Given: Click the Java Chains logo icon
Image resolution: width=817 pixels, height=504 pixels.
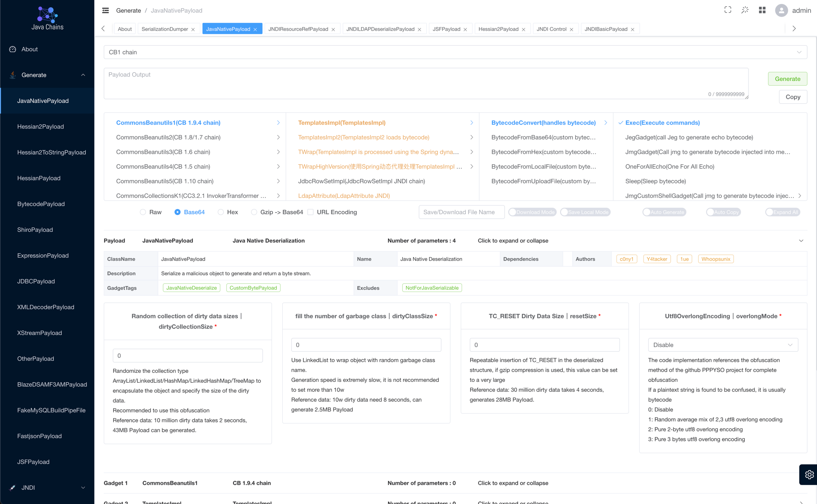Looking at the screenshot, I should coord(46,13).
